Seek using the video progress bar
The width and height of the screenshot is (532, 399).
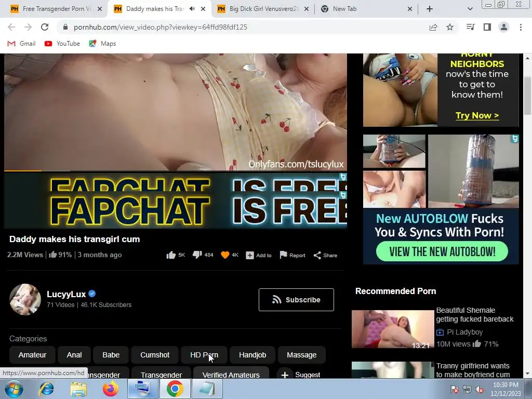(176, 170)
